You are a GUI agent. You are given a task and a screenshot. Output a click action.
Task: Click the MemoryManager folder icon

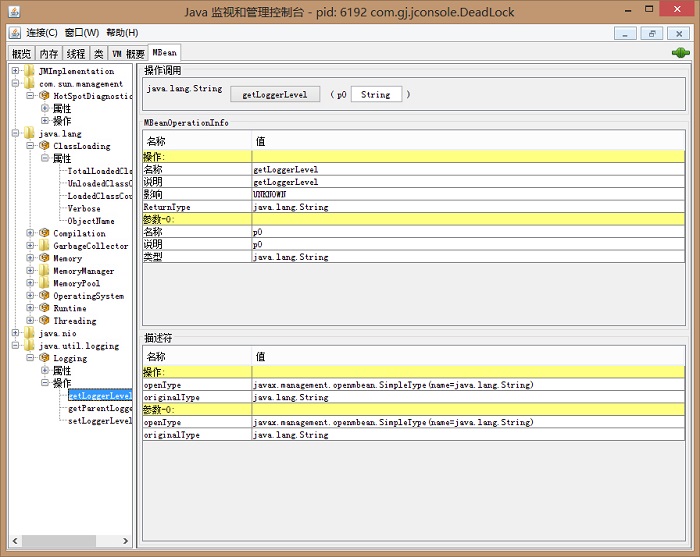(x=44, y=270)
